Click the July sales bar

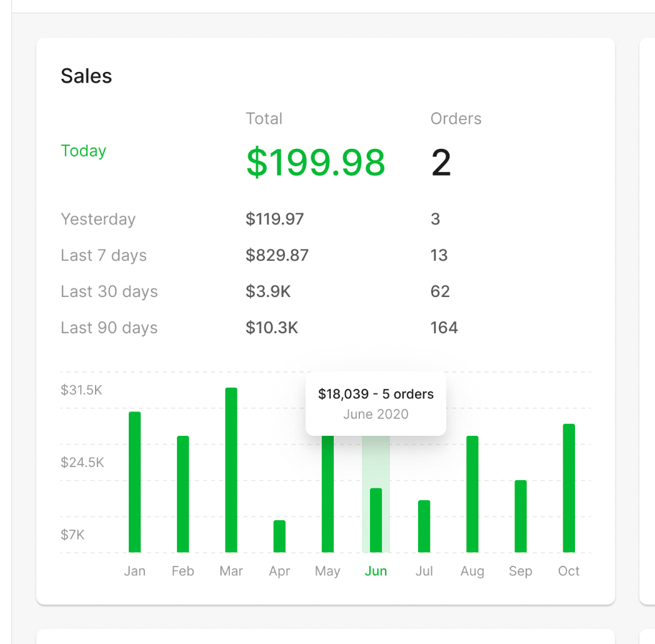(424, 526)
